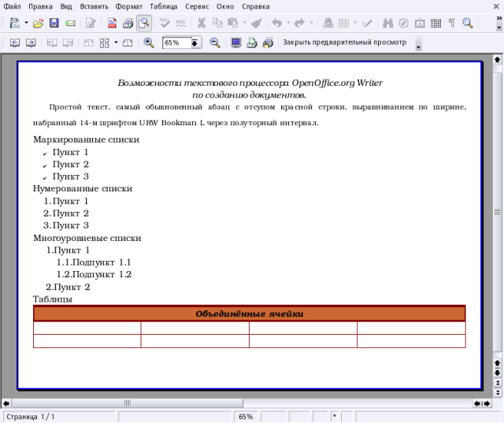Open the Таблица menu
The width and height of the screenshot is (504, 423).
click(163, 6)
